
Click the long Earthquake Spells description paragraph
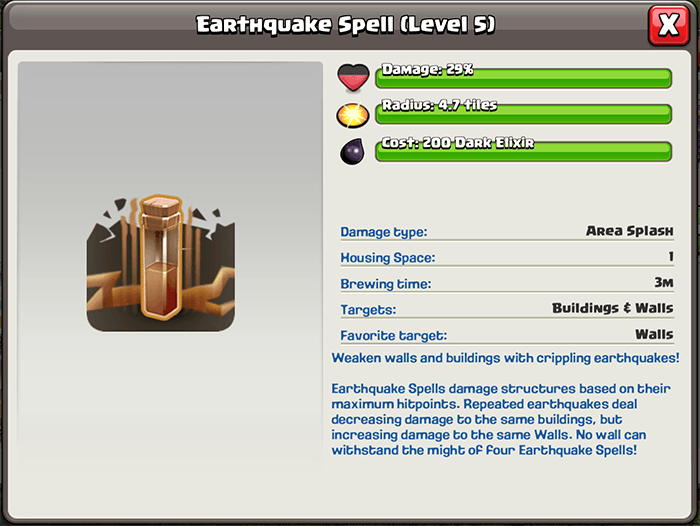501,419
